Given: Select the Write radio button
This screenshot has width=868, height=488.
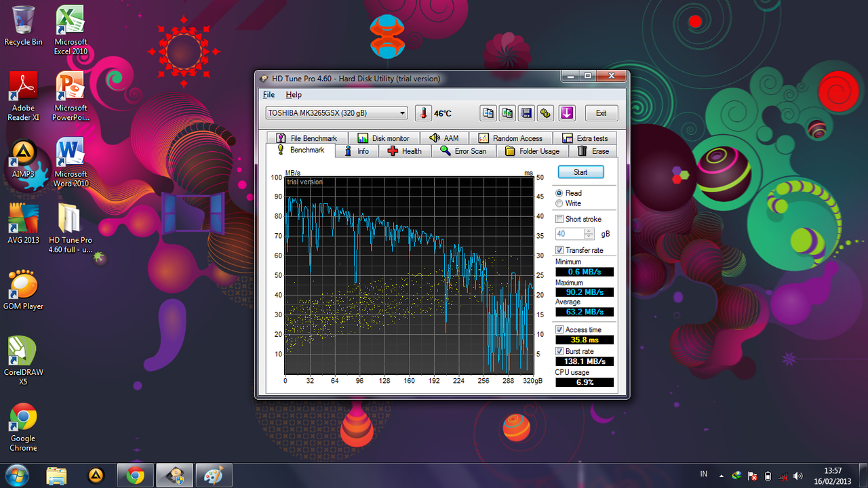Looking at the screenshot, I should click(x=559, y=203).
